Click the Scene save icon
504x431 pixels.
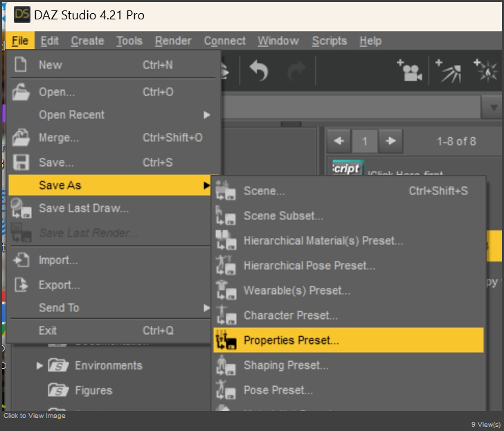[x=225, y=190]
